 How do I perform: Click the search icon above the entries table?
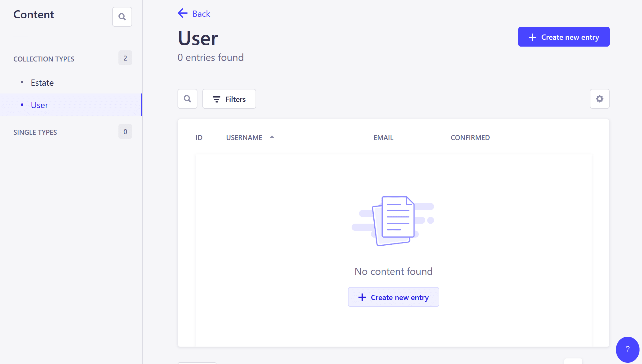click(x=187, y=99)
